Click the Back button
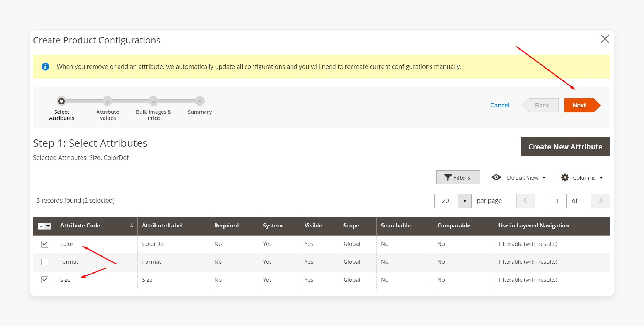Screen dimensions: 644x326 tap(540, 105)
